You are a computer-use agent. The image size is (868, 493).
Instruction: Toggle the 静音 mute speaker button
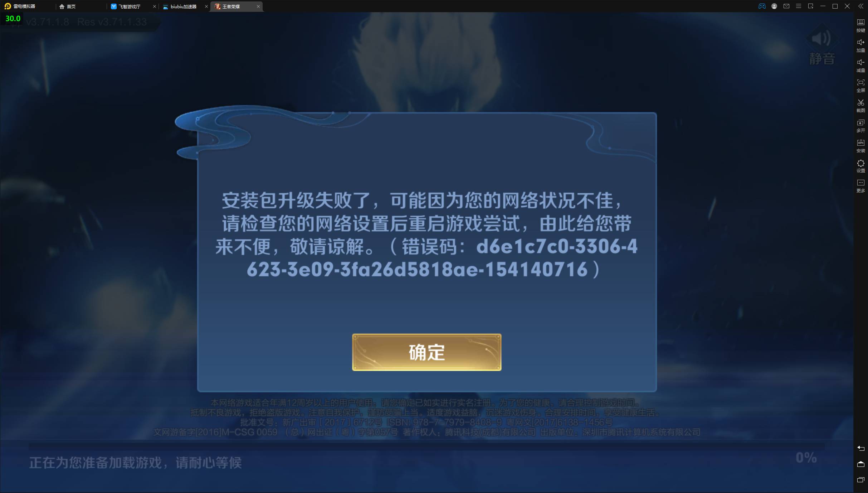point(822,45)
